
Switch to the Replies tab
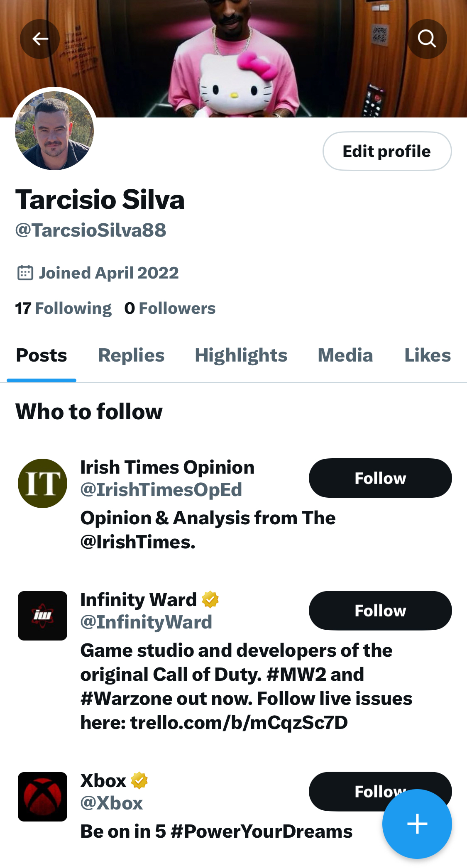tap(131, 355)
